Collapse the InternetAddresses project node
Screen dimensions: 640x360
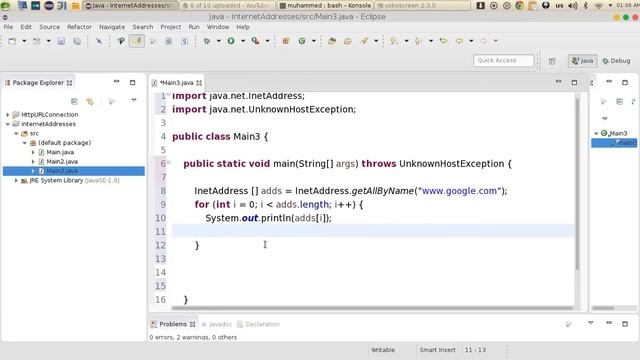click(7, 124)
